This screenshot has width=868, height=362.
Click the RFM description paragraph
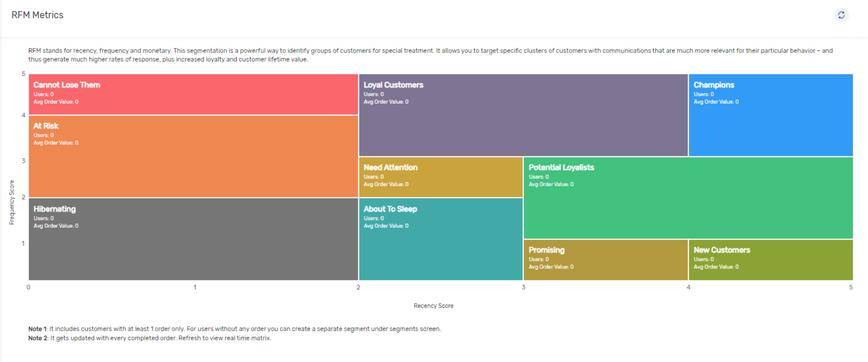430,55
